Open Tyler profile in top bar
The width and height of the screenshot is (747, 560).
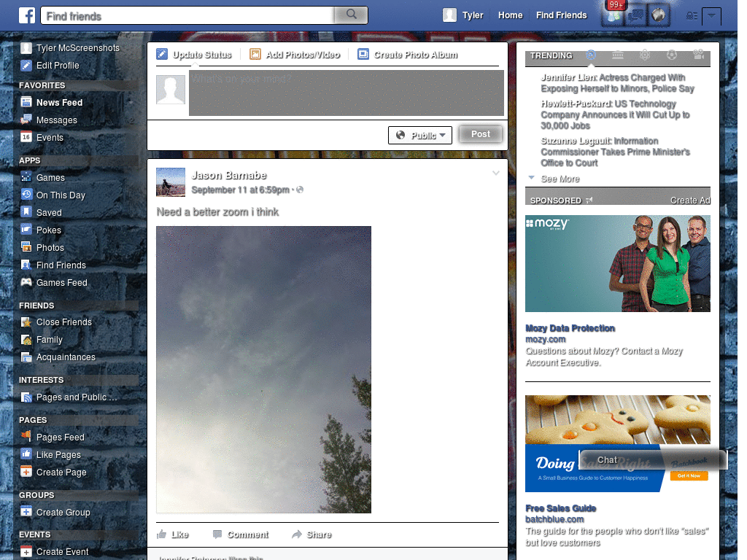click(x=463, y=15)
